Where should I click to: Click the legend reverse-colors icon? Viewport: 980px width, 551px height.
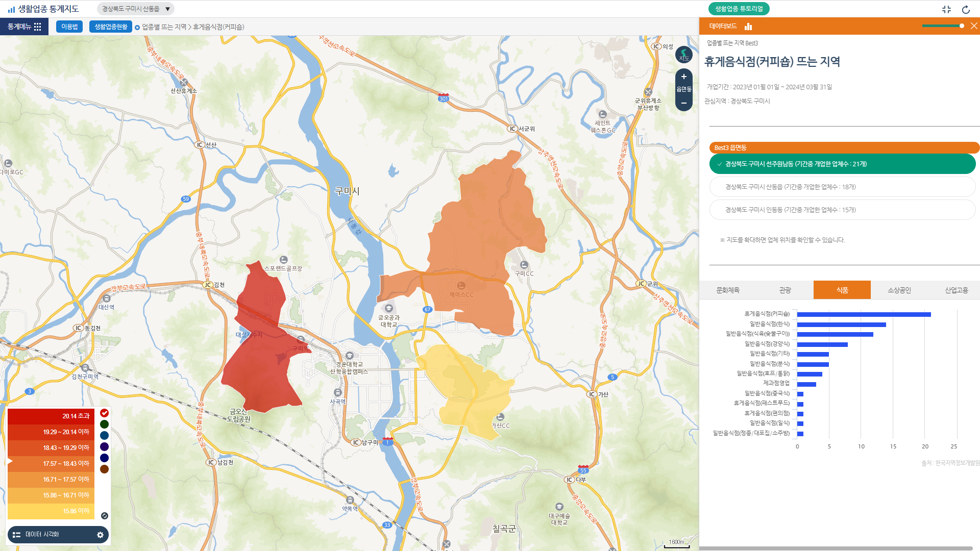point(105,516)
